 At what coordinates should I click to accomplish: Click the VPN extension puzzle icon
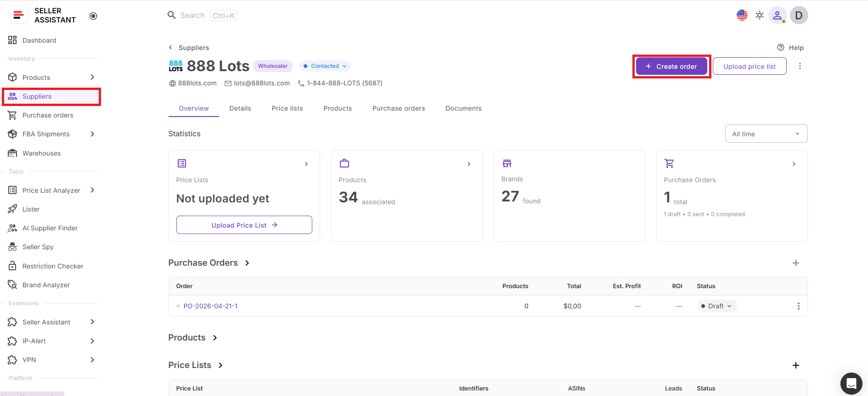click(12, 360)
